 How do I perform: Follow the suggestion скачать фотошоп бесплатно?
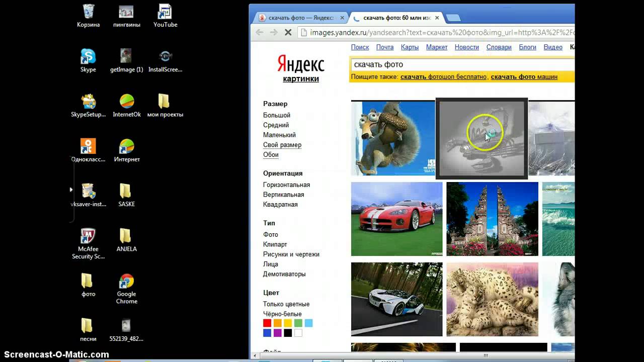point(443,77)
